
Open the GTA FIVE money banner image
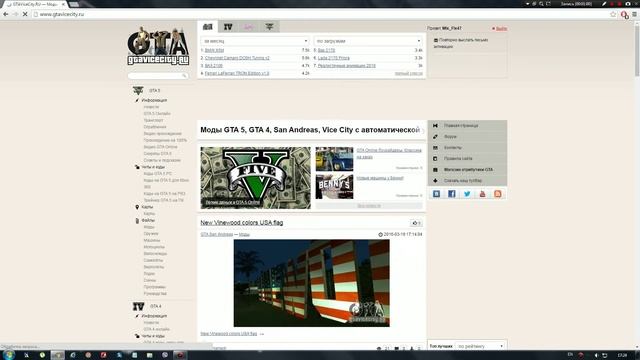256,178
